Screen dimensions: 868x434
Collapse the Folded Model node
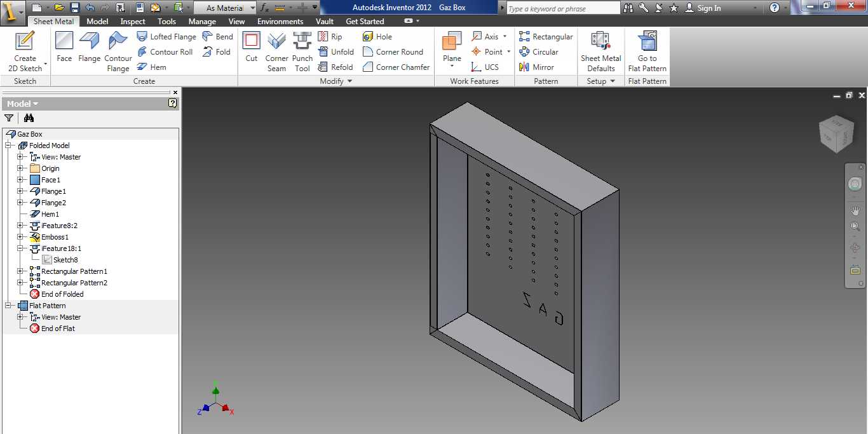pyautogui.click(x=8, y=146)
